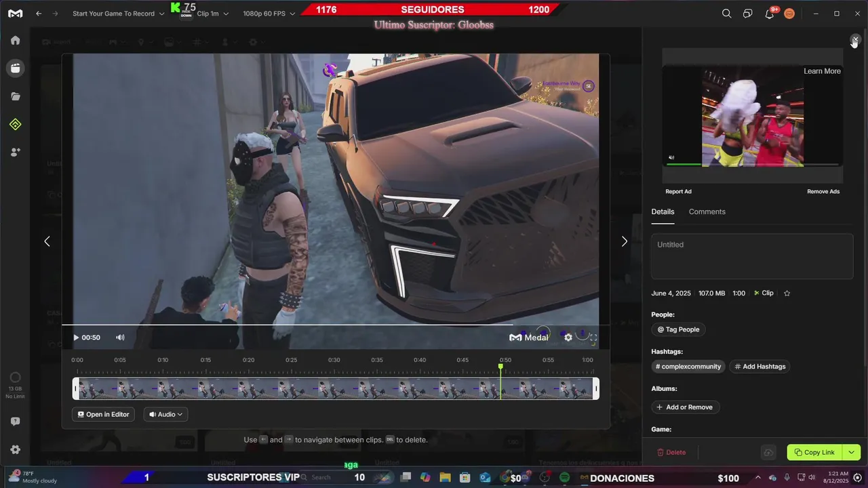This screenshot has width=868, height=488.
Task: Click the green playhead marker on timeline
Action: (x=501, y=367)
